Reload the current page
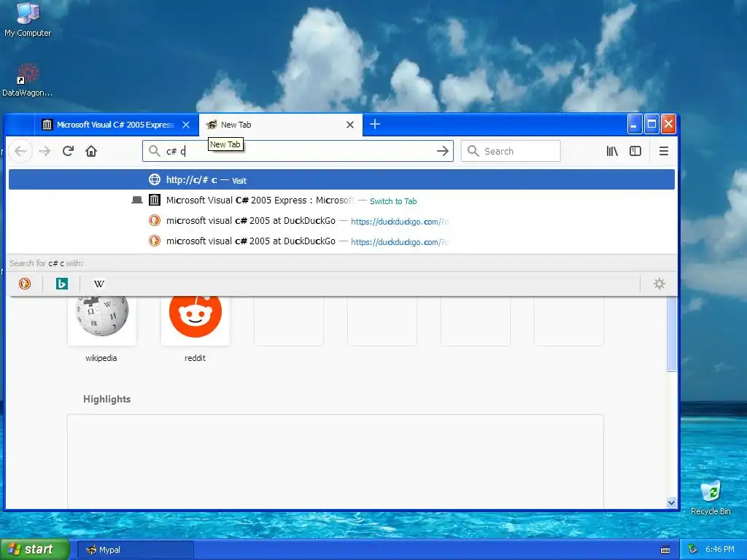Viewport: 747px width, 560px height. (x=68, y=151)
